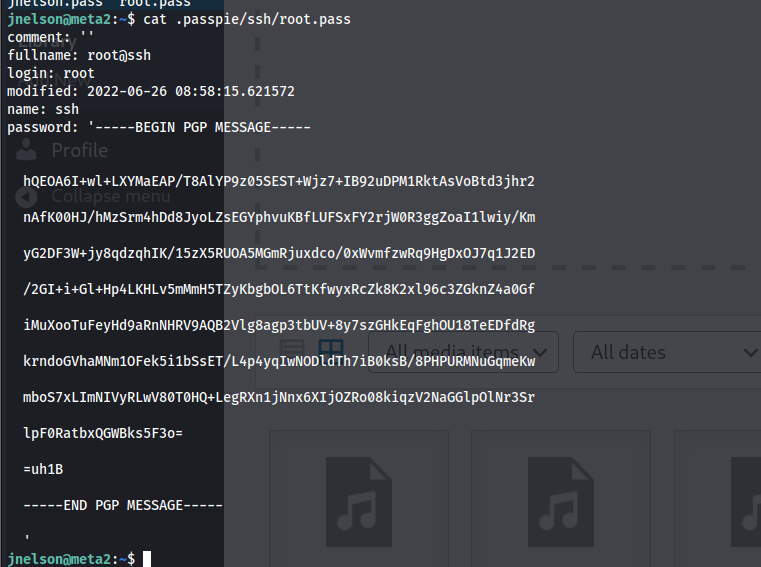
Task: Select the second audio file thumbnail
Action: [x=561, y=499]
